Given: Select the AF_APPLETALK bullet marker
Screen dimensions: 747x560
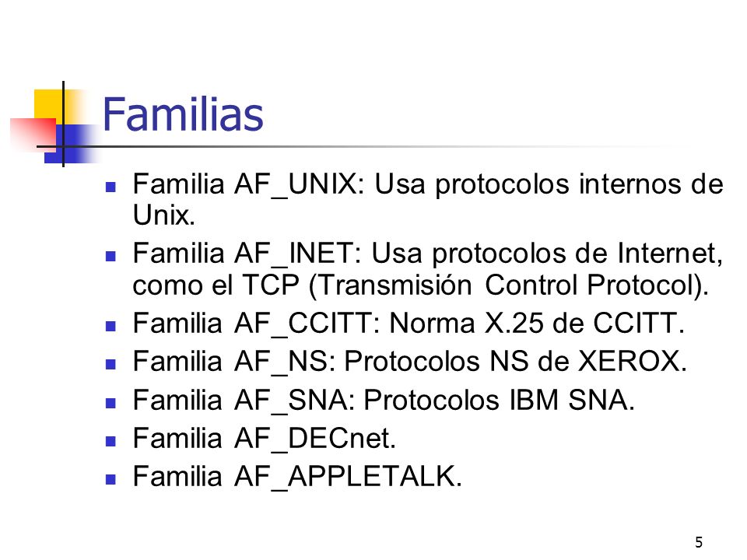Looking at the screenshot, I should pyautogui.click(x=110, y=479).
